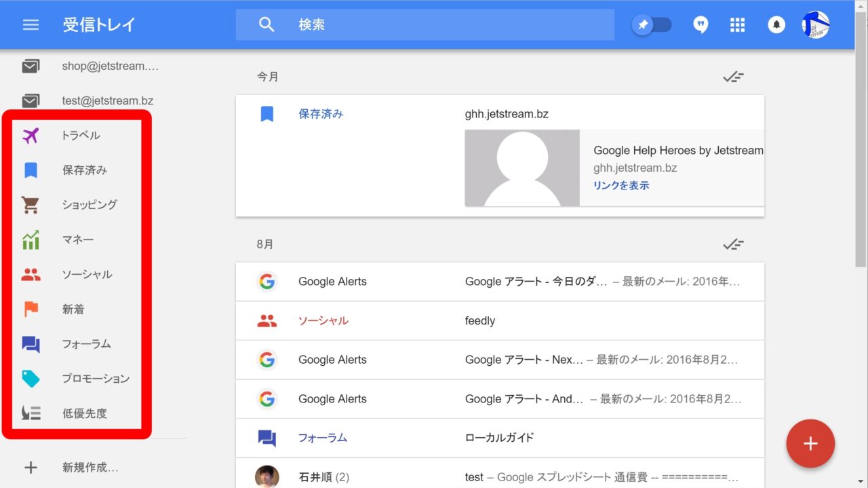The width and height of the screenshot is (868, 488).
Task: Click the saved link profile thumbnail
Action: [522, 168]
